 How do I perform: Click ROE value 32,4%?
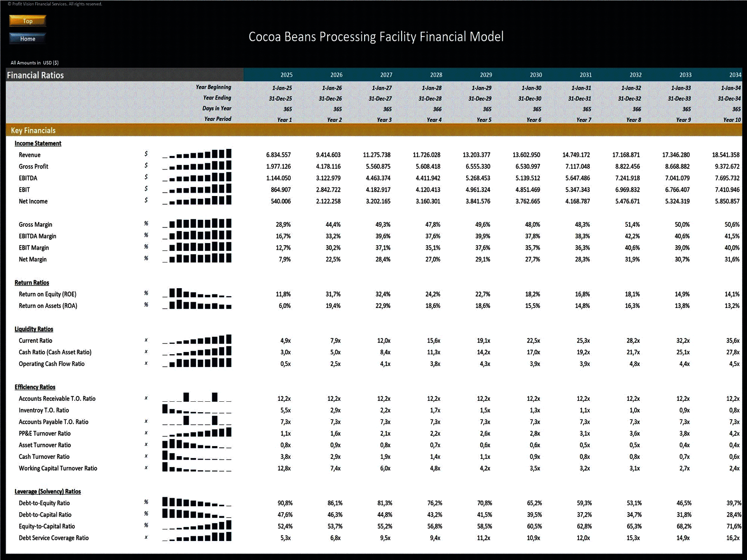pyautogui.click(x=383, y=294)
